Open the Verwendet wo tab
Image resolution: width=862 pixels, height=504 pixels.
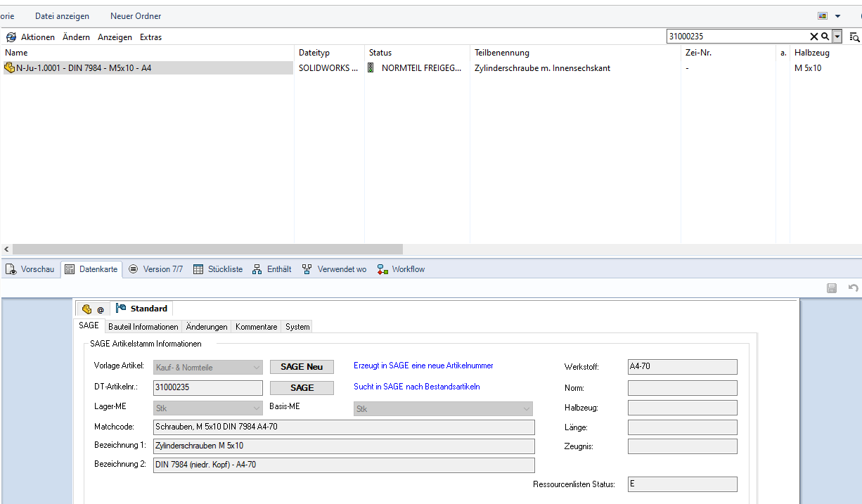coord(334,269)
